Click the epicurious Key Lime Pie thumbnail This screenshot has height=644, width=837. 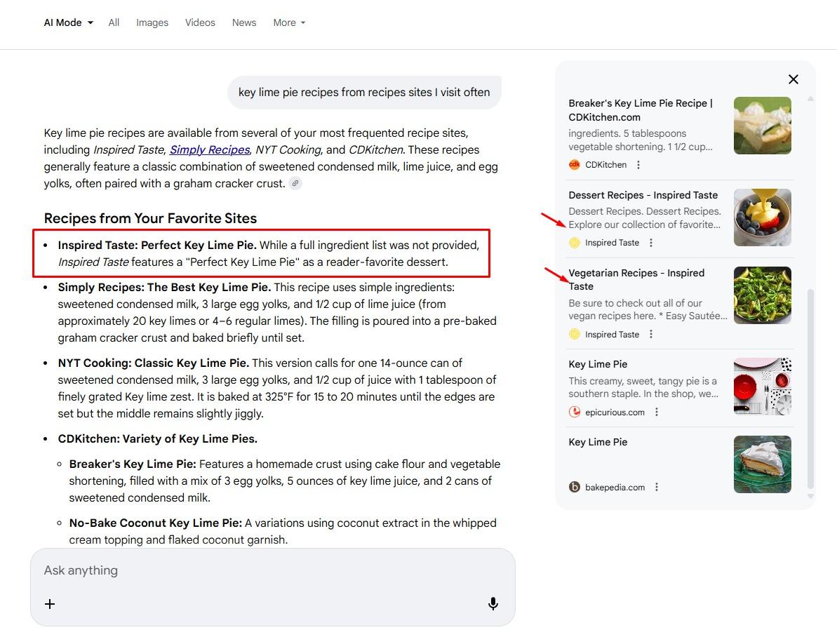click(x=762, y=387)
